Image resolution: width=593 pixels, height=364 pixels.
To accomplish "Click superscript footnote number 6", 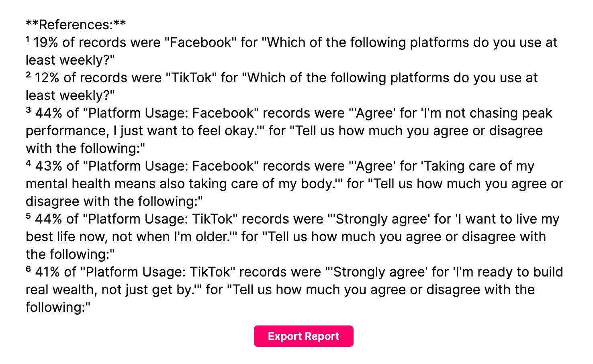I will tap(28, 269).
